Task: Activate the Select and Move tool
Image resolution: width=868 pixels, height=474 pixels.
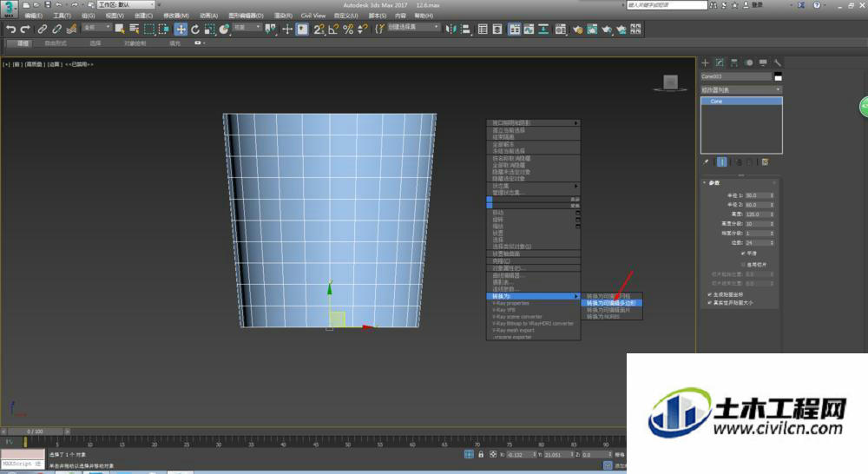Action: pos(181,30)
